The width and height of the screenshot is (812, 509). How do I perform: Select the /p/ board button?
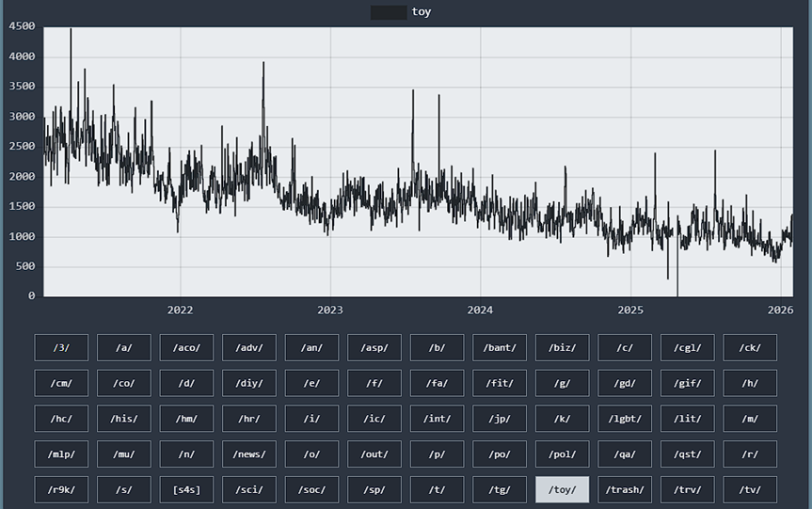(x=438, y=454)
